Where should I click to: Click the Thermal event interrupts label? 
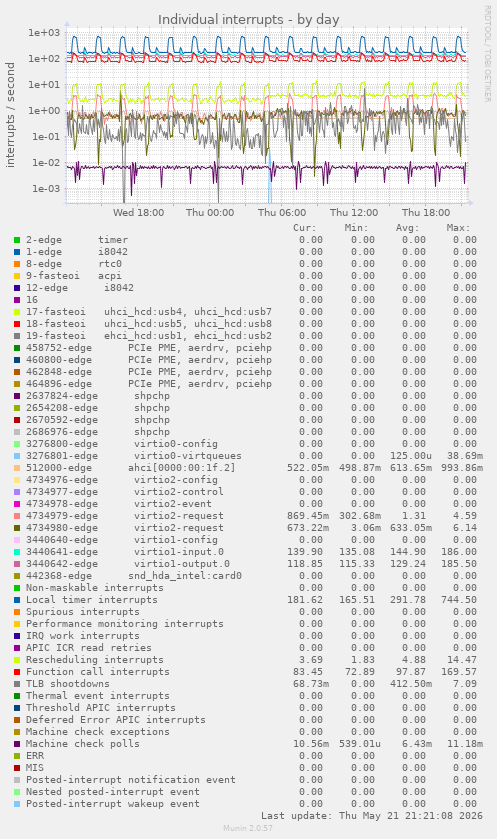point(98,696)
